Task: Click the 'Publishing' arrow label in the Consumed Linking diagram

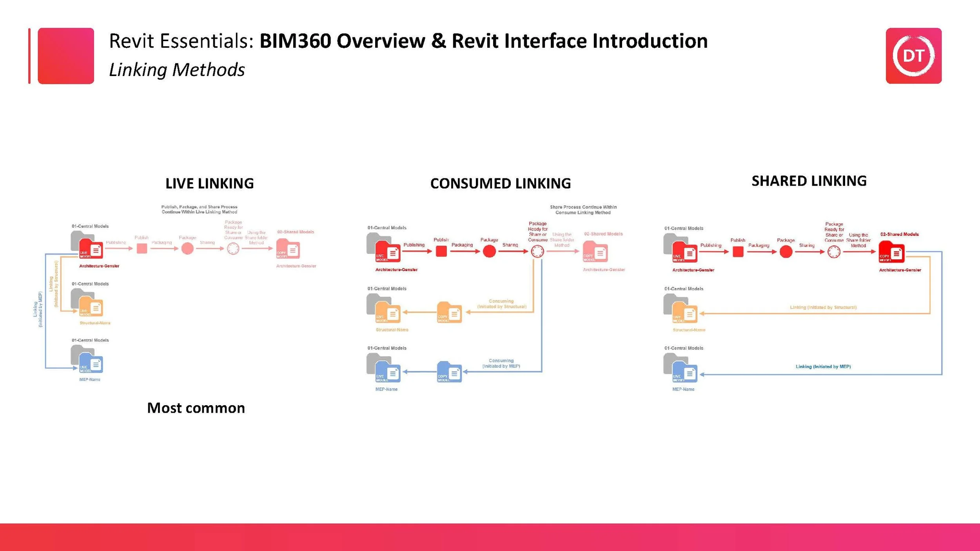Action: click(414, 245)
